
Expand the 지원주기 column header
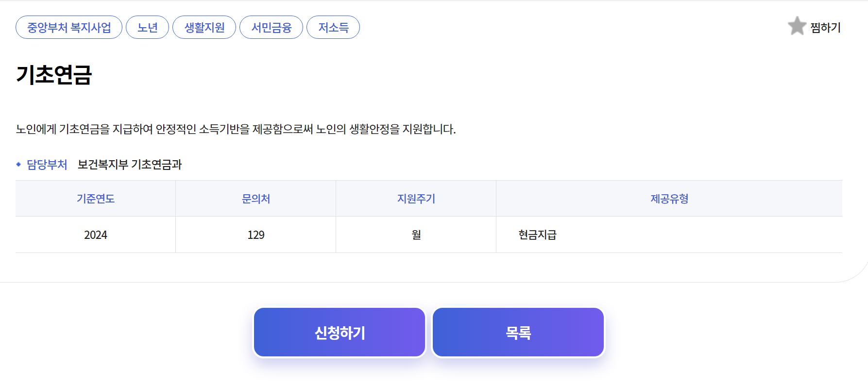coord(415,198)
